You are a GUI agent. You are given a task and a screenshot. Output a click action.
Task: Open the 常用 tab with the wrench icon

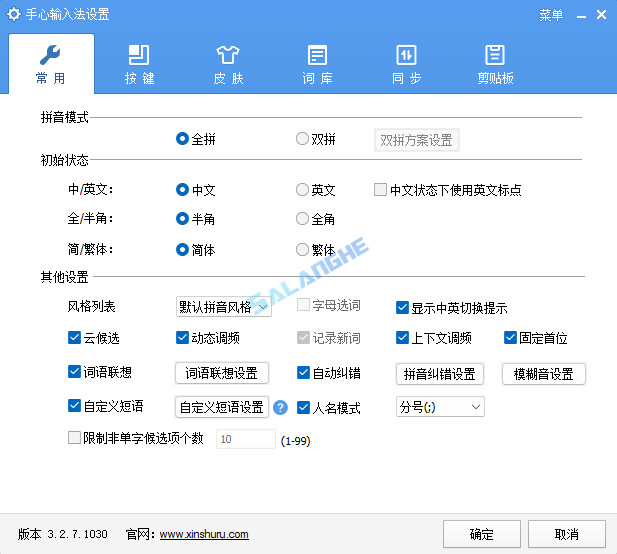(51, 64)
